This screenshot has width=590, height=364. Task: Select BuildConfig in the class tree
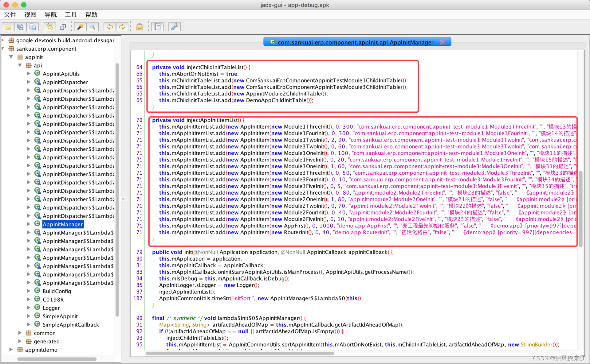coord(57,291)
